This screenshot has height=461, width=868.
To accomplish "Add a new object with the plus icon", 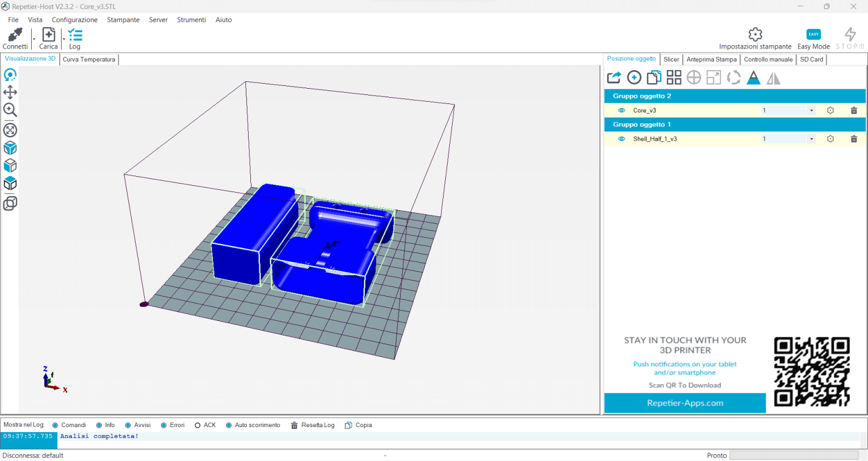I will coord(633,77).
